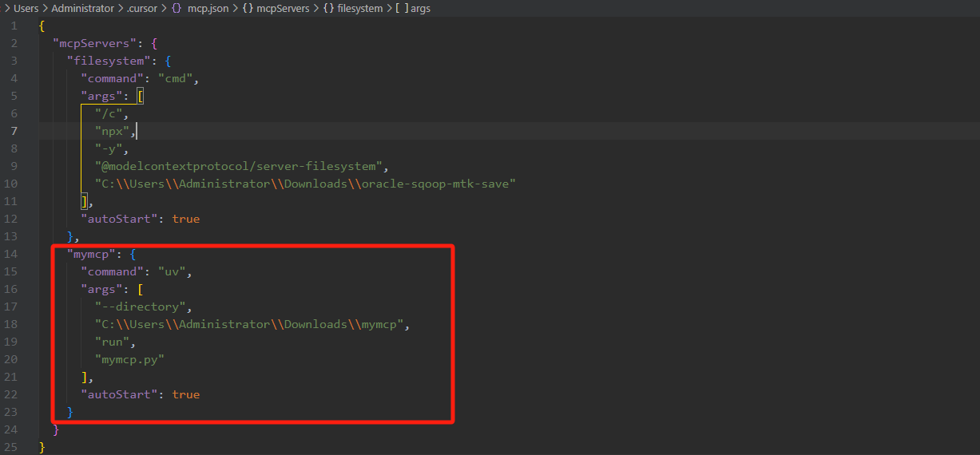This screenshot has width=980, height=455.
Task: Open the .cursor folder breadcrumb
Action: [x=141, y=8]
